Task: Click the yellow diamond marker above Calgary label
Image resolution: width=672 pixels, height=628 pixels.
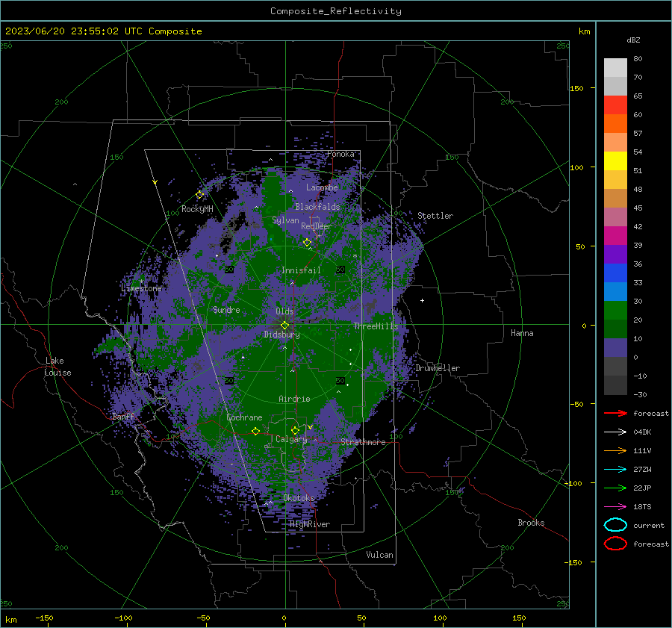Action: pyautogui.click(x=295, y=430)
